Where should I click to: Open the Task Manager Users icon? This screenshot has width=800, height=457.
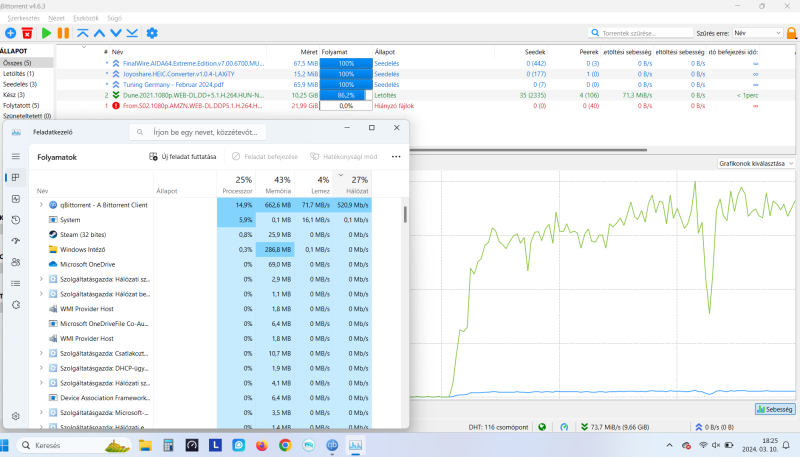pos(16,262)
